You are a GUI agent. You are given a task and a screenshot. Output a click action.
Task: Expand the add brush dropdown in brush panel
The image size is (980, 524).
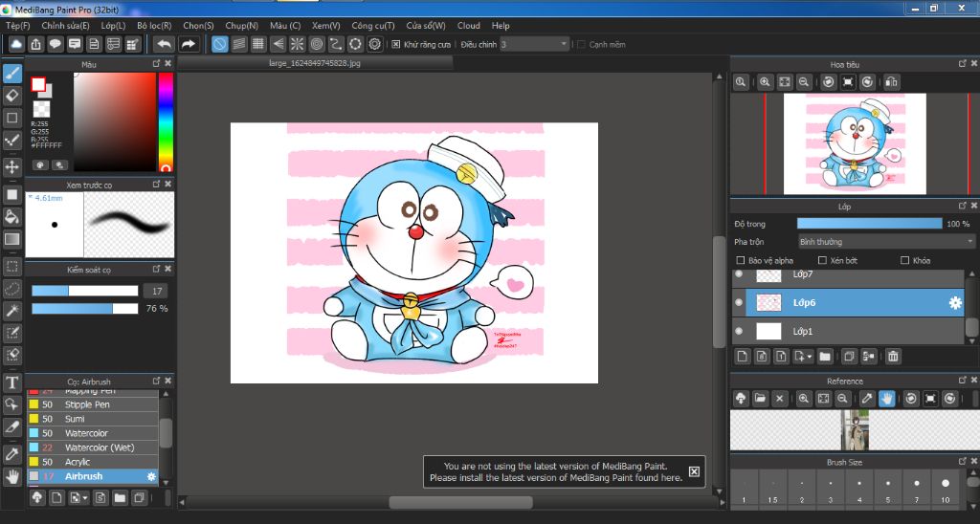79,498
